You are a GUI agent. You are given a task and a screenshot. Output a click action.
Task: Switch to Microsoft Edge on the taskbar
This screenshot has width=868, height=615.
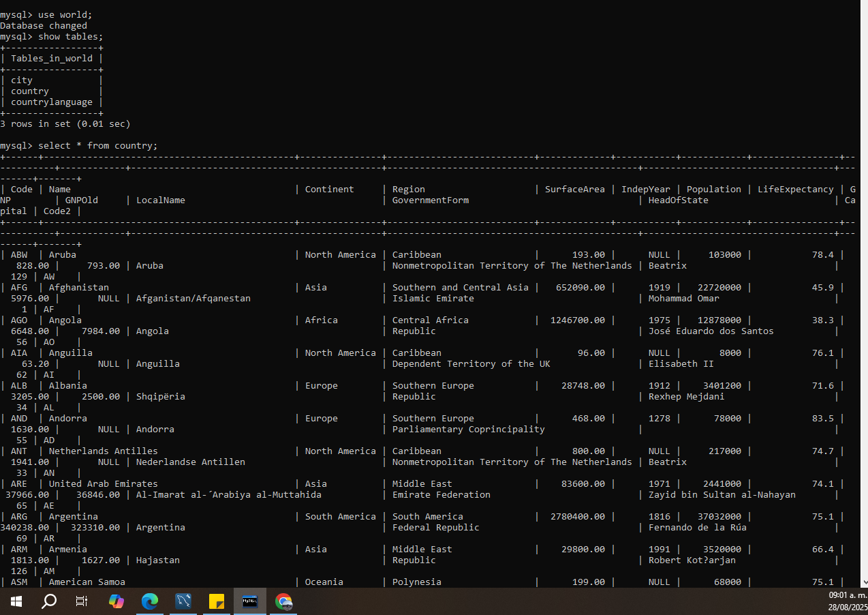click(x=150, y=601)
